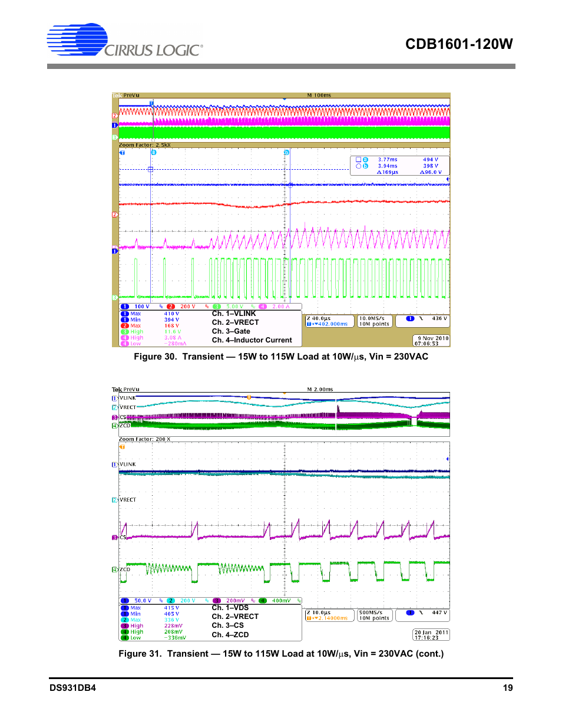Select measurement 'Max 415 V'
Viewport: 562px width, 728px height.
(x=150, y=608)
